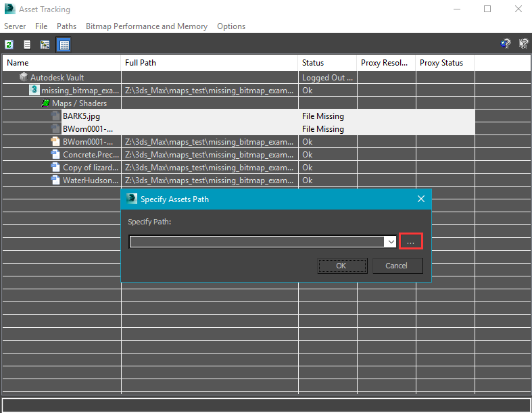Click the icon of the BWom0001 row with Ok status
The width and height of the screenshot is (532, 413).
coord(55,141)
